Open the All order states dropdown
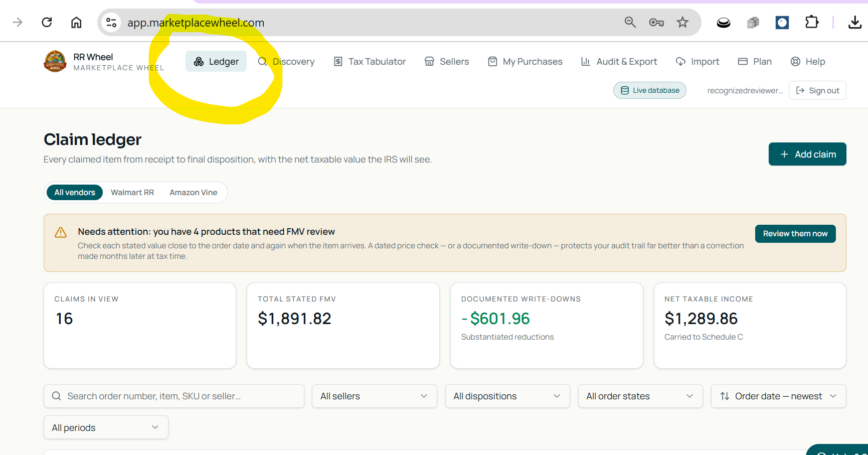 tap(640, 396)
